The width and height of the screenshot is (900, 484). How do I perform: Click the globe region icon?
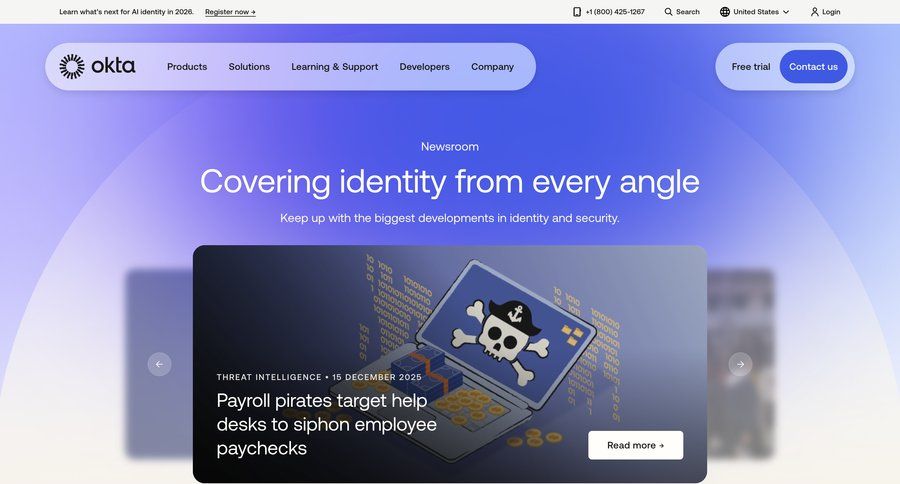point(725,11)
